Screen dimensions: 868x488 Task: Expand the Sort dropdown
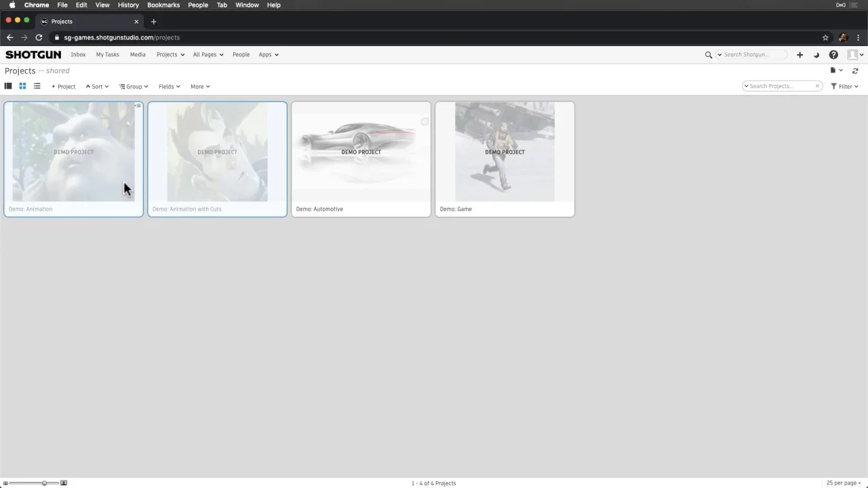(97, 86)
